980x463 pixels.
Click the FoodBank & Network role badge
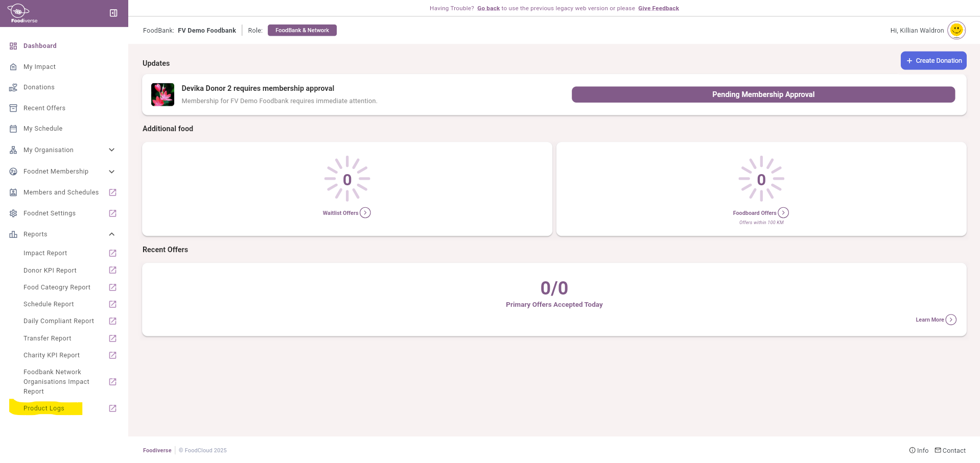click(302, 30)
